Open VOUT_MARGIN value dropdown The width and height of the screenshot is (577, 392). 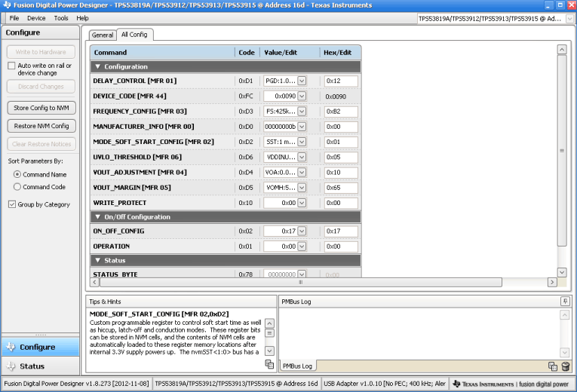302,188
